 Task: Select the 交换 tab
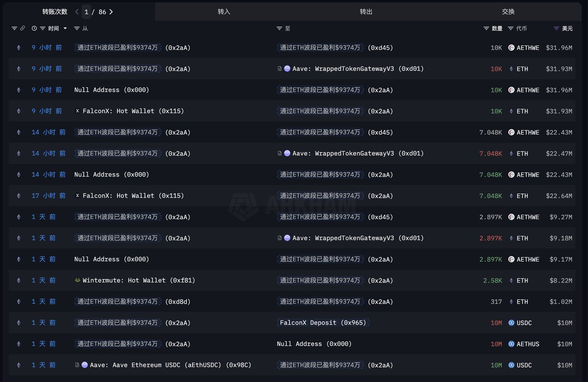508,12
